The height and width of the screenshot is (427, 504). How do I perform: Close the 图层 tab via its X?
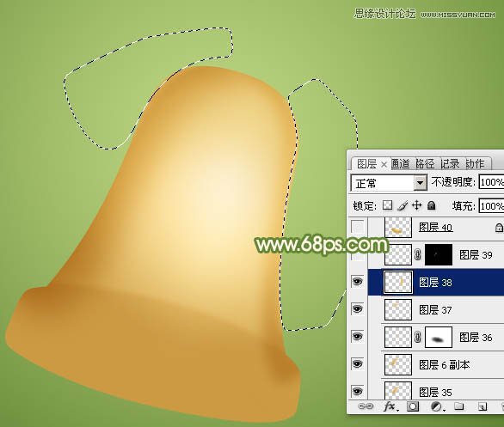[x=384, y=165]
